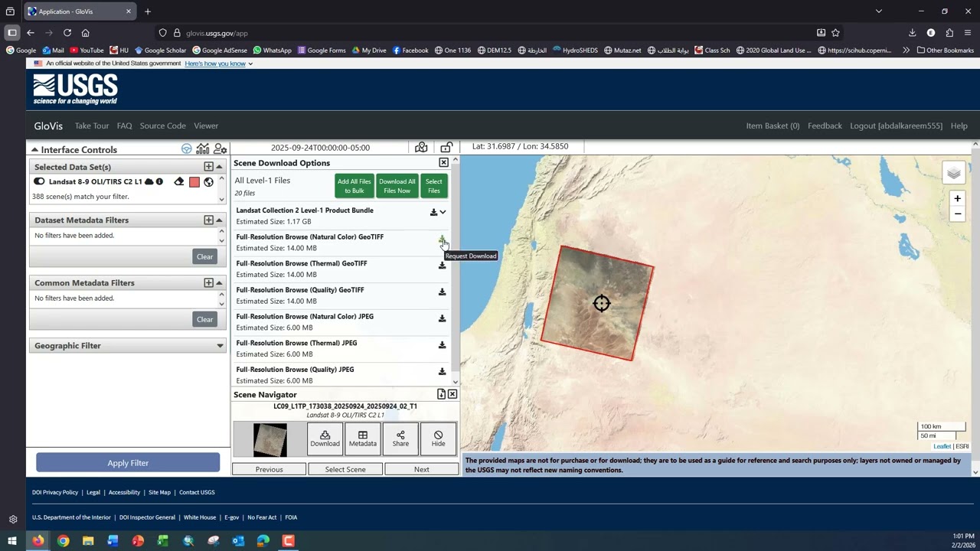Viewport: 980px width, 551px height.
Task: Click Logout [abdalkareem555] link
Action: (x=896, y=126)
